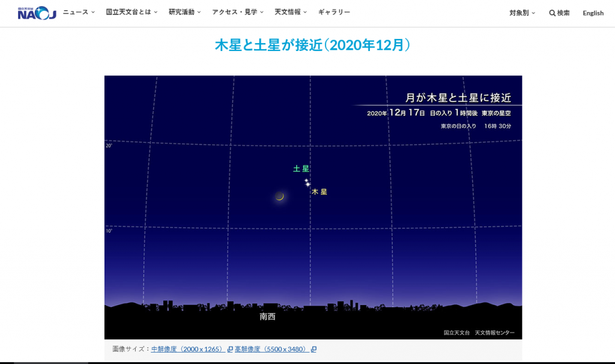This screenshot has height=364, width=615.
Task: Expand the 天文情報 navigation menu
Action: pyautogui.click(x=290, y=12)
